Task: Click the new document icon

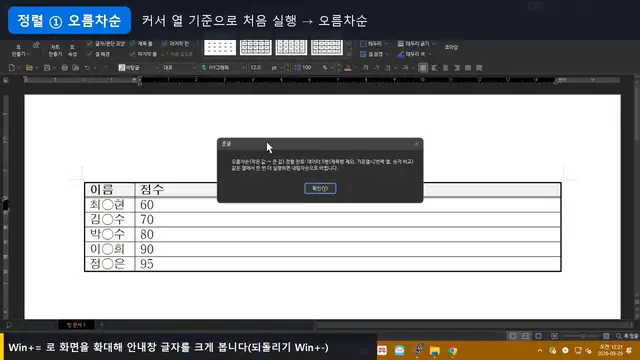Action: tap(12, 68)
